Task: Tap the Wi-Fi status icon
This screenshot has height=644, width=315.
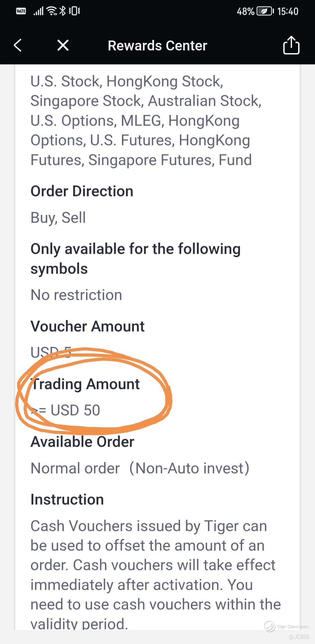Action: click(x=52, y=11)
